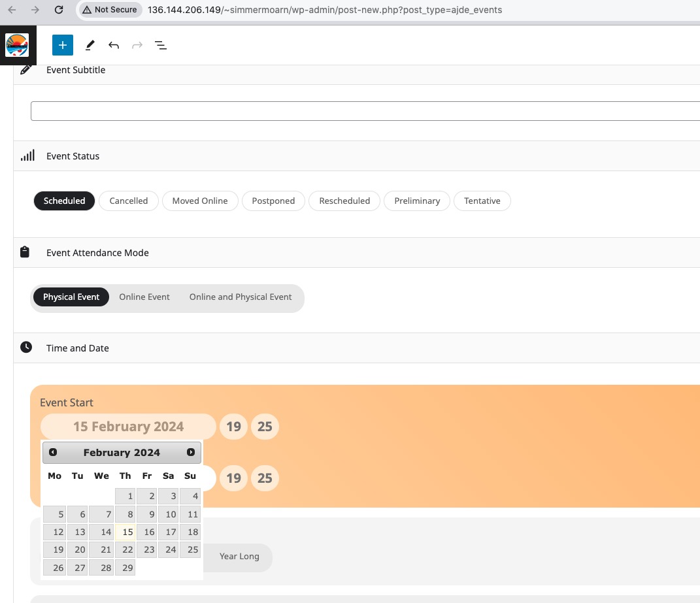Set event status to Cancelled
This screenshot has width=700, height=603.
pyautogui.click(x=129, y=201)
